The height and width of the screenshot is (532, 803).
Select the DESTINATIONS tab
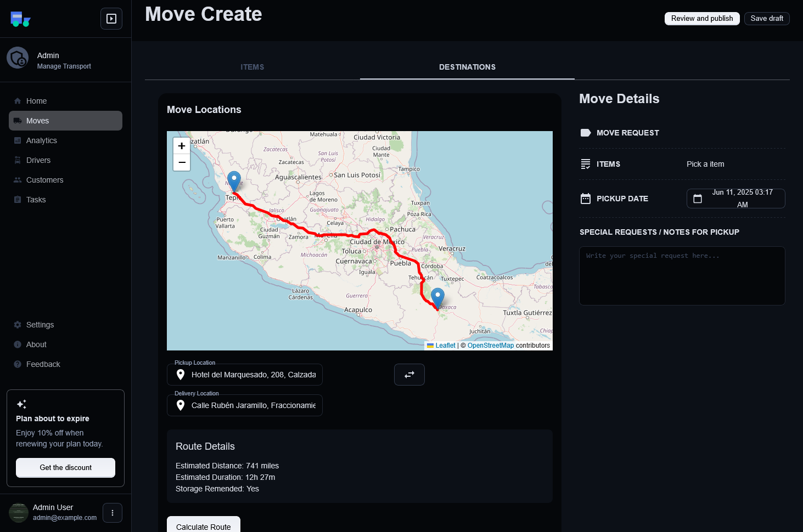[467, 67]
